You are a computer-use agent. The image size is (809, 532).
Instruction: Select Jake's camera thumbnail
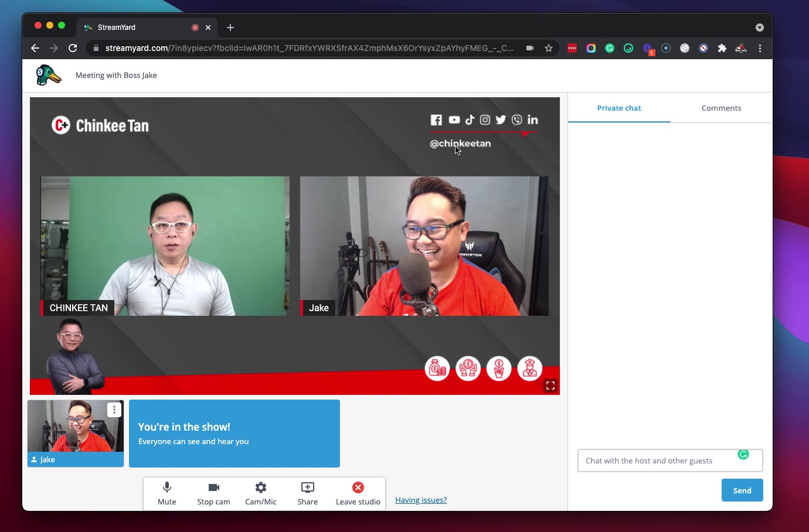76,434
